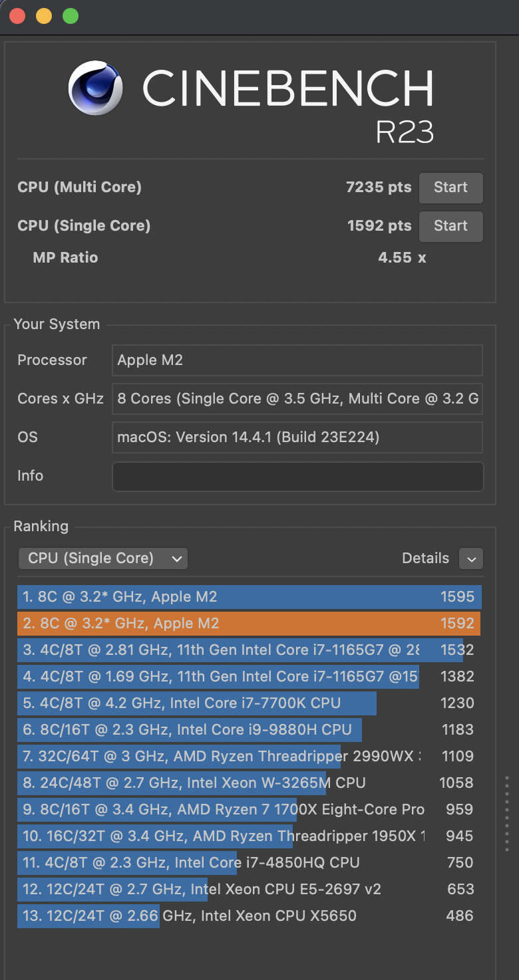This screenshot has height=980, width=519.
Task: Click the MP Ratio label
Action: 65,258
